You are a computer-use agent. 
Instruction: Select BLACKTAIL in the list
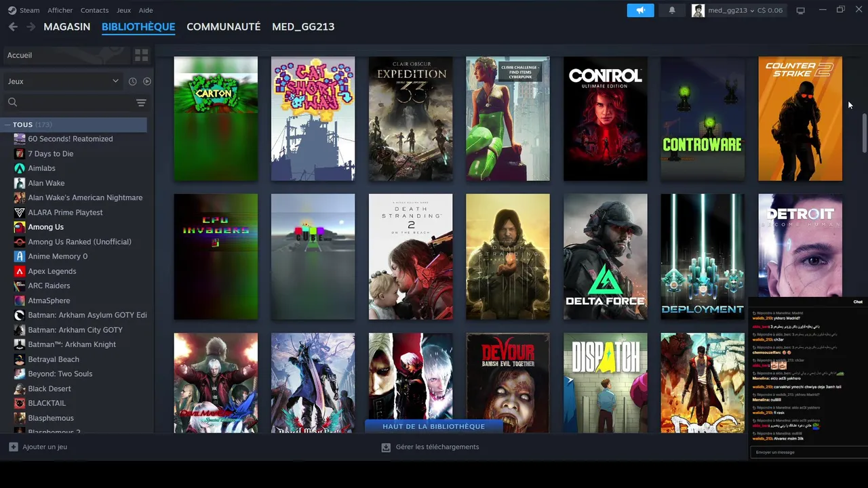(x=47, y=403)
